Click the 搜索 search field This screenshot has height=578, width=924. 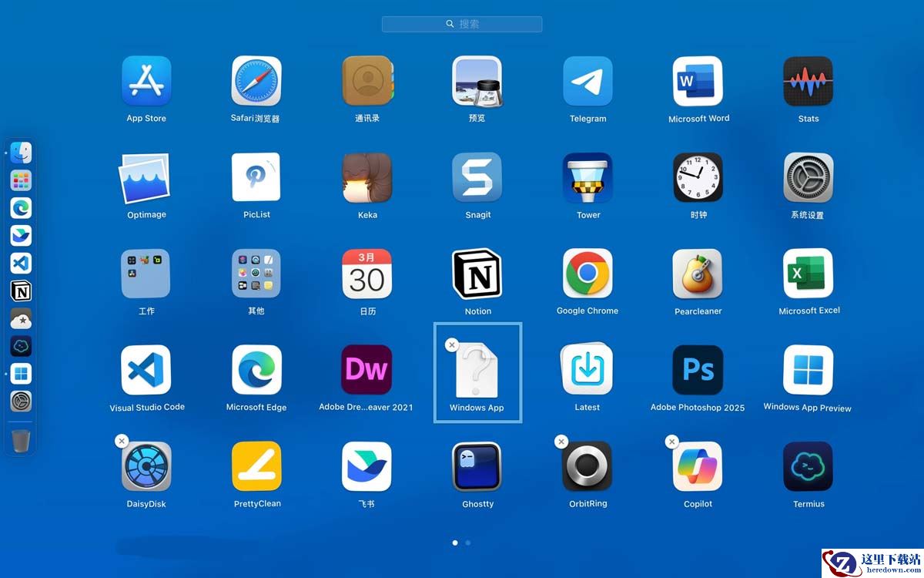click(x=462, y=24)
